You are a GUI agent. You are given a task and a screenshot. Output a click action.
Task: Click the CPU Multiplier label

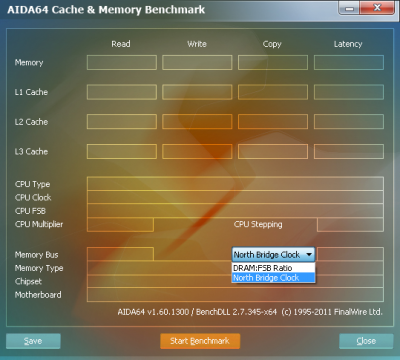tap(39, 225)
